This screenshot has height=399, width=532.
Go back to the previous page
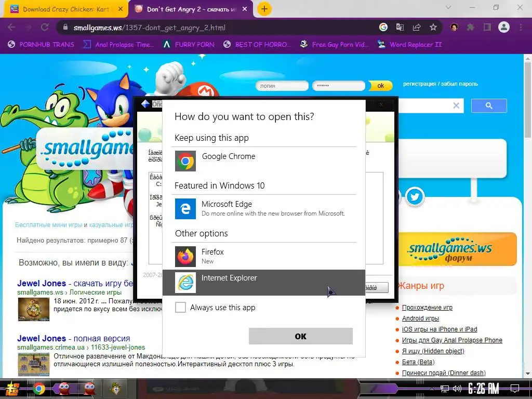tap(11, 27)
